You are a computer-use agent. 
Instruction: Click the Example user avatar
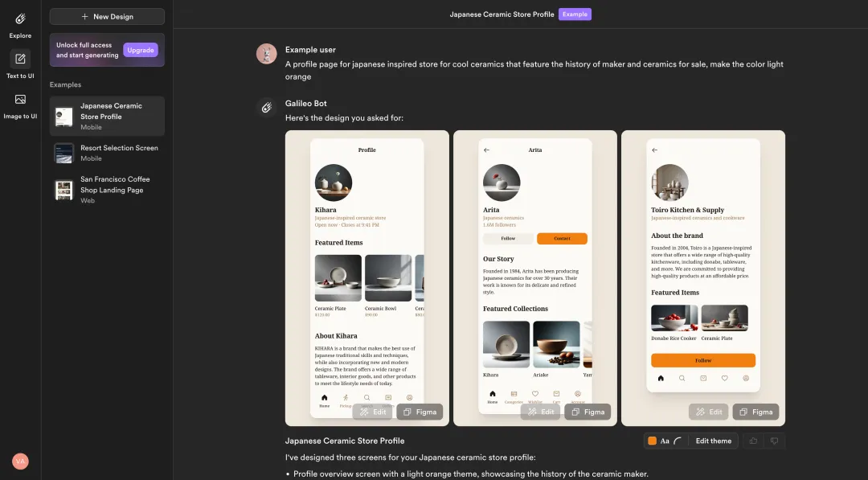coord(266,54)
